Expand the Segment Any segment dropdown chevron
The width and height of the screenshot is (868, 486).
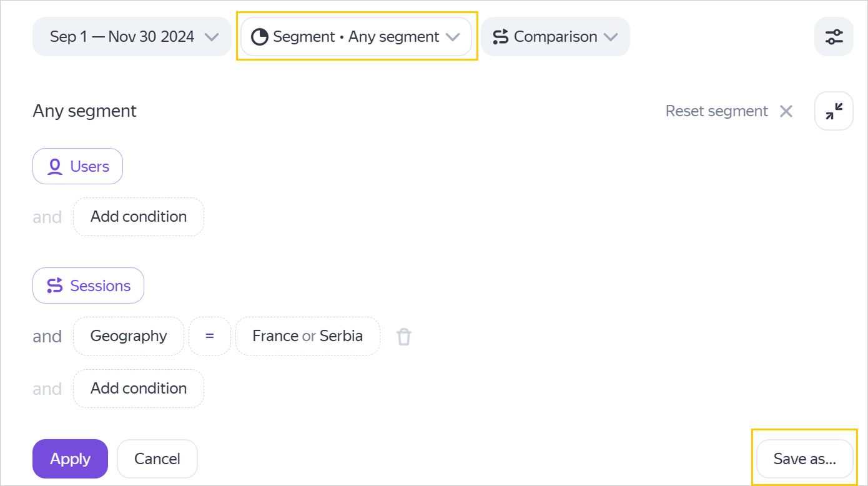click(453, 37)
